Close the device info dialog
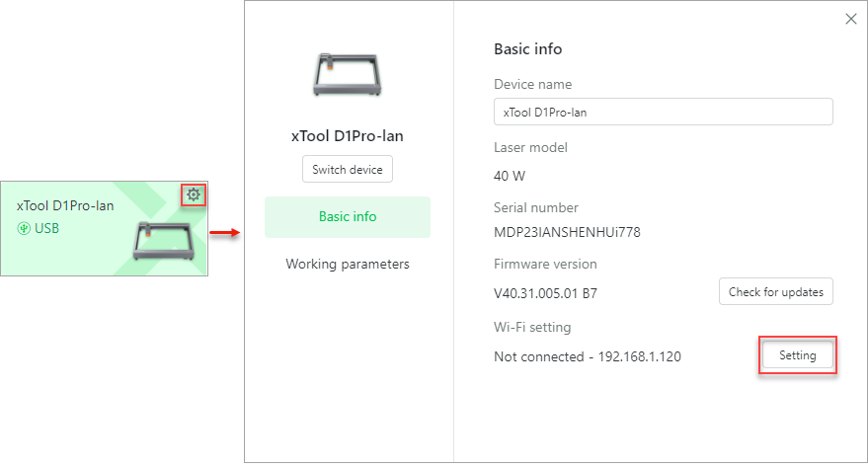Viewport: 868px width, 467px height. (x=850, y=19)
